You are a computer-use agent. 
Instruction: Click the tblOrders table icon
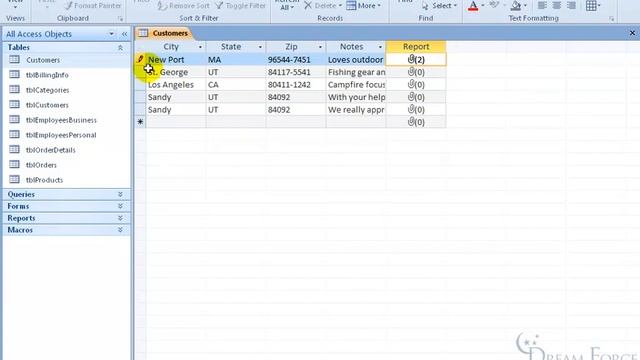click(x=14, y=164)
